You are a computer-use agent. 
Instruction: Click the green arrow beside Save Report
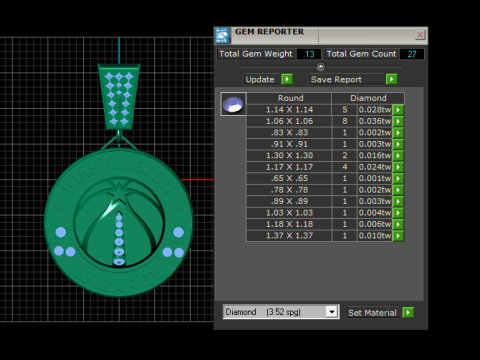pyautogui.click(x=391, y=79)
